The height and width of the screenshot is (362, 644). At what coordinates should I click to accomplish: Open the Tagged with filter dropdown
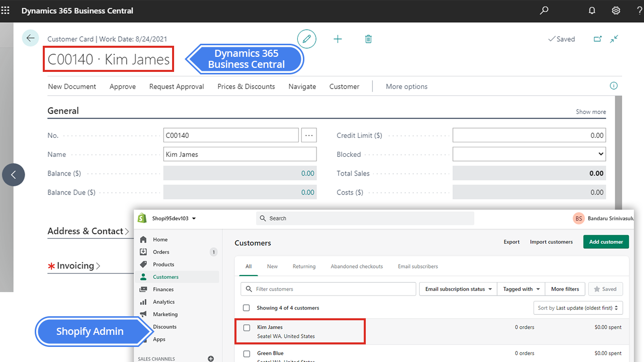[x=521, y=289]
